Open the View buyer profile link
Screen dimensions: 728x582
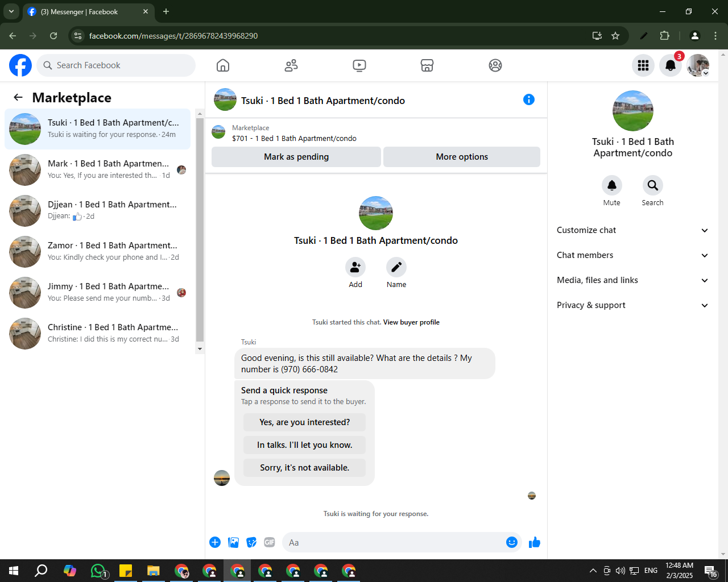(411, 322)
